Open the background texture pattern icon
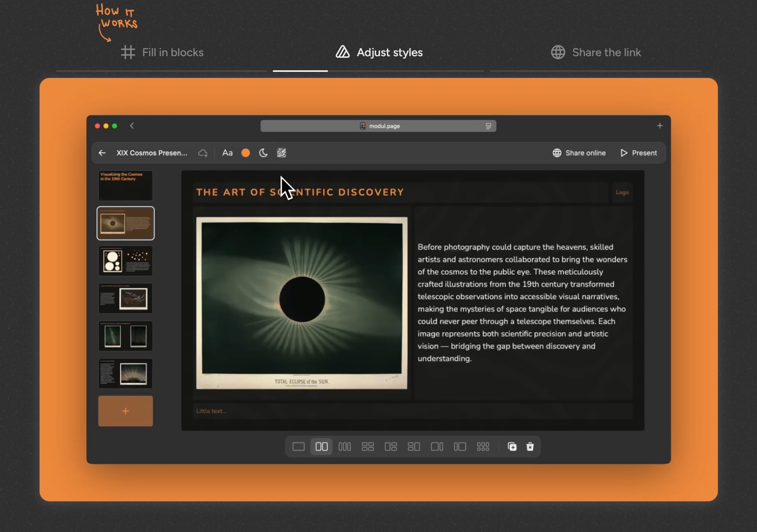Screen dimensions: 757x532 pyautogui.click(x=281, y=153)
